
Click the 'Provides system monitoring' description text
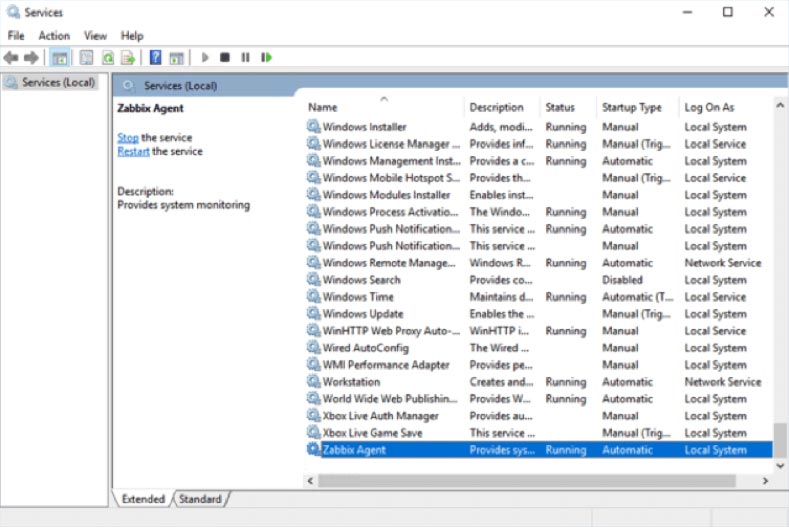pyautogui.click(x=184, y=205)
